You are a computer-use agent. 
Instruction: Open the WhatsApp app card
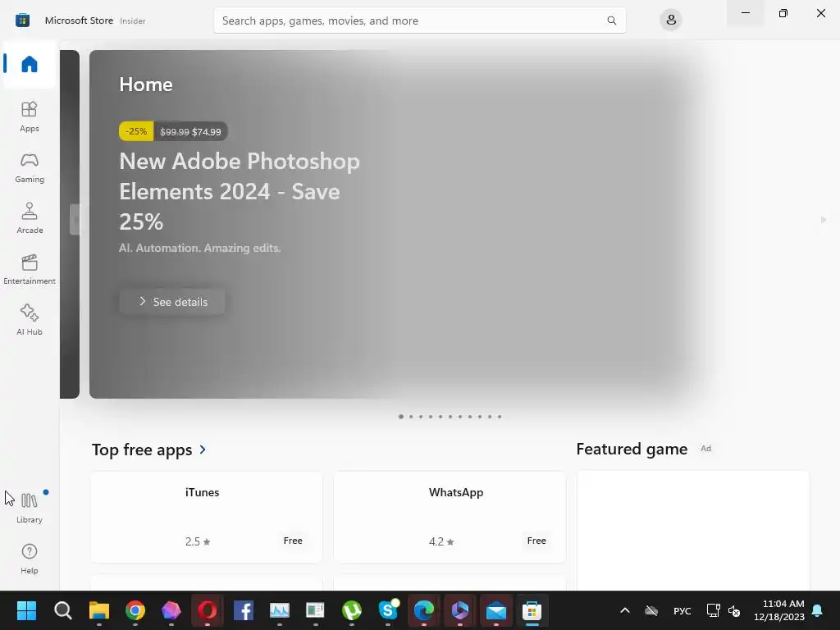450,517
